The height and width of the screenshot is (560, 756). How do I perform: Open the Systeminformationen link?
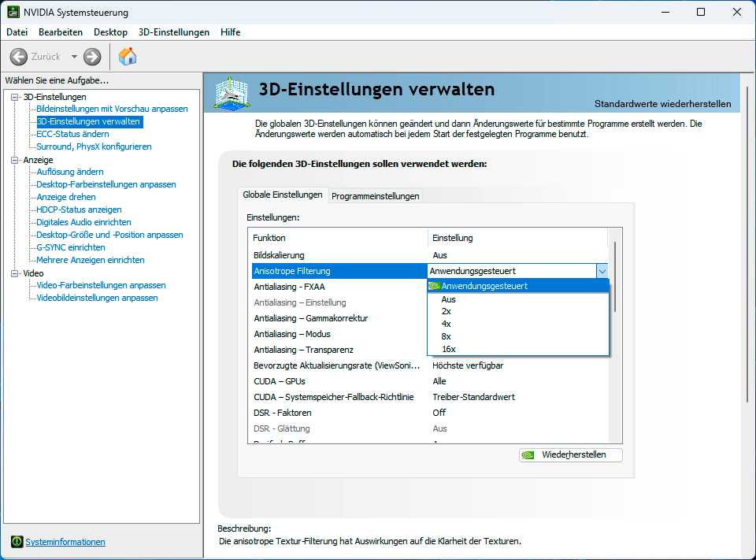[65, 542]
